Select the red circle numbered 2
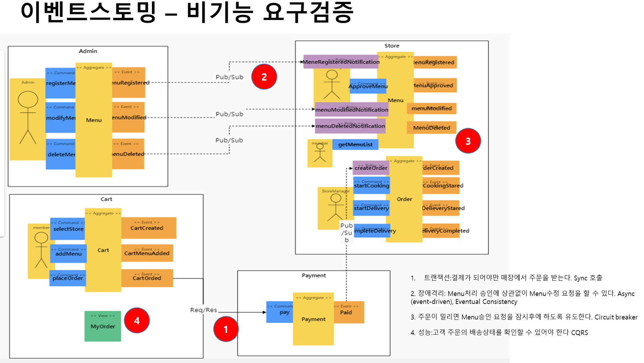Image resolution: width=644 pixels, height=363 pixels. tap(264, 77)
